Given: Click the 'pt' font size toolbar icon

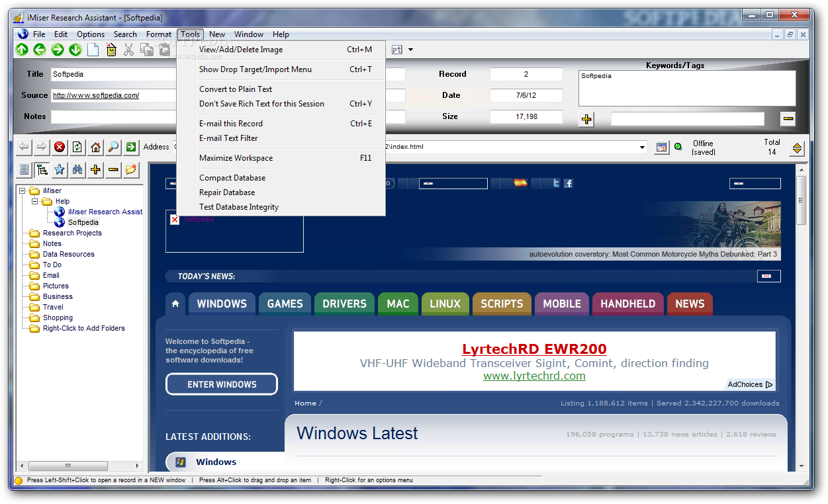Looking at the screenshot, I should (397, 50).
